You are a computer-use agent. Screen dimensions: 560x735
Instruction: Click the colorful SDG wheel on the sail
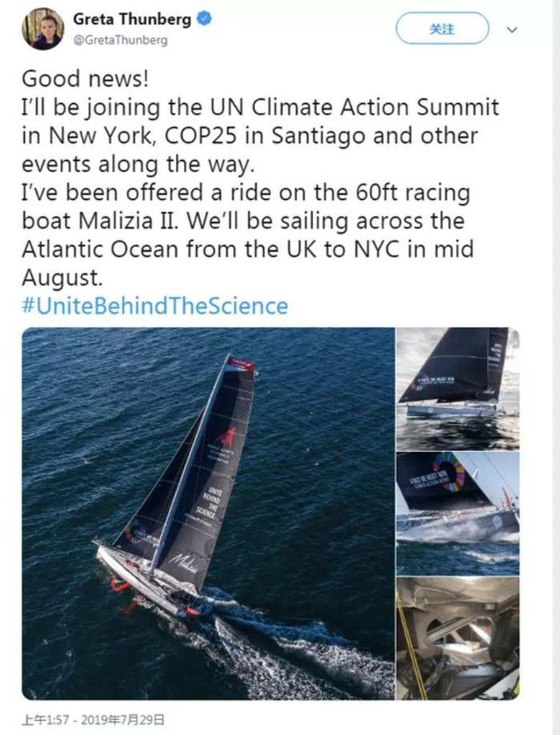(449, 472)
